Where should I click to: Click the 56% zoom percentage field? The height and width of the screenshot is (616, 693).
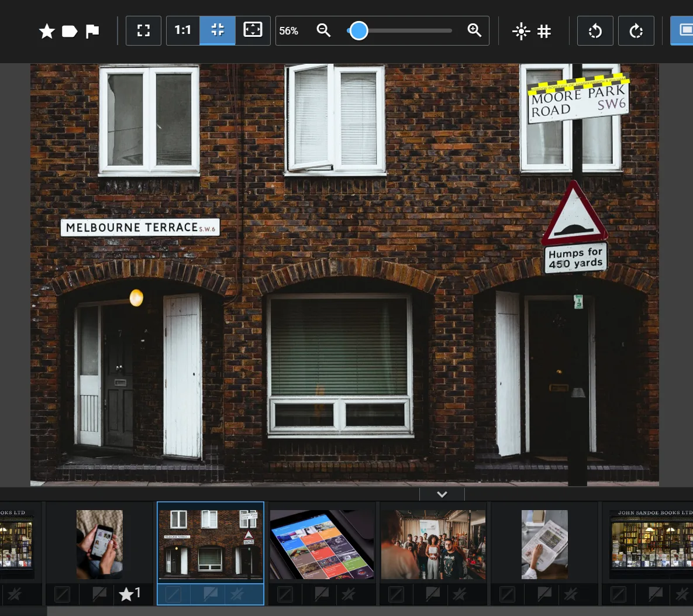tap(289, 31)
